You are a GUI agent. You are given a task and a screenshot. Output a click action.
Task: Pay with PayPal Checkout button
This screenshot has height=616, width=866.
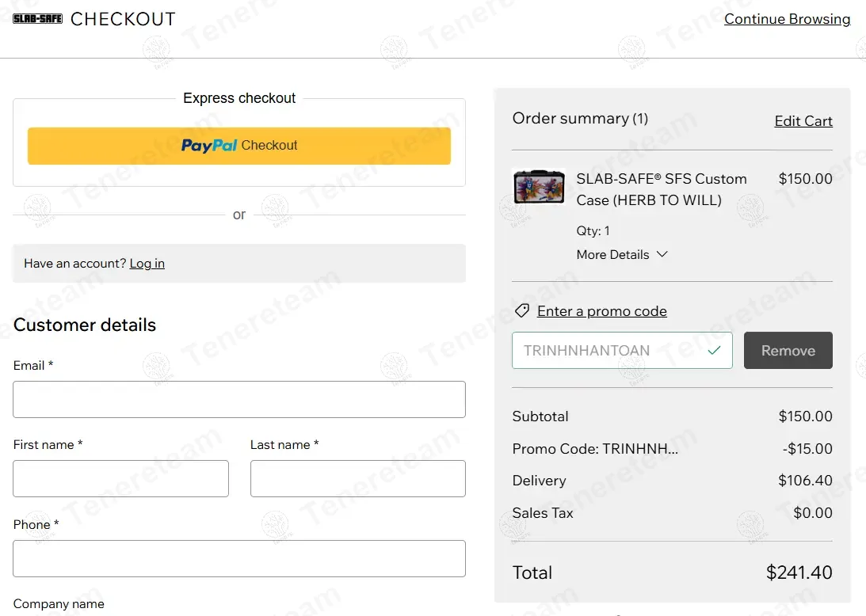click(239, 146)
